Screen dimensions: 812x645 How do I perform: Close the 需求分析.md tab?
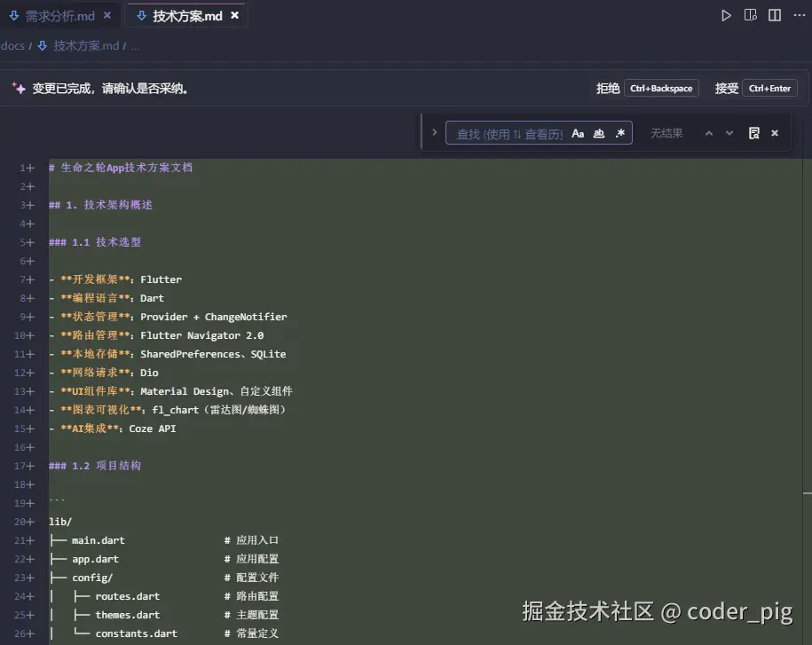coord(107,16)
